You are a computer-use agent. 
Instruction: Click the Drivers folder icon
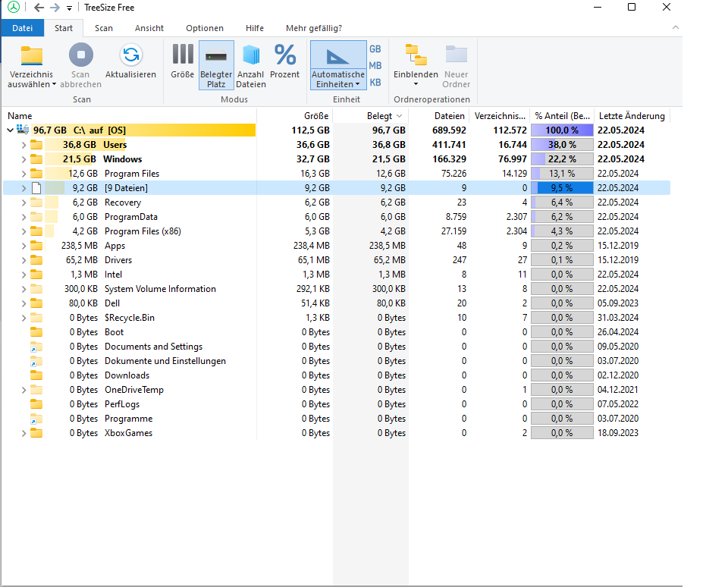pos(36,259)
